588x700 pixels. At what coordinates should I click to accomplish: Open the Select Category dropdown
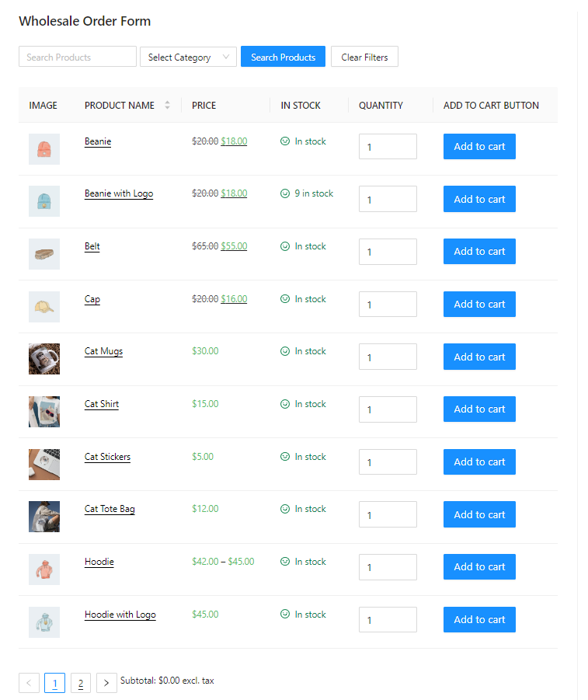coord(188,57)
